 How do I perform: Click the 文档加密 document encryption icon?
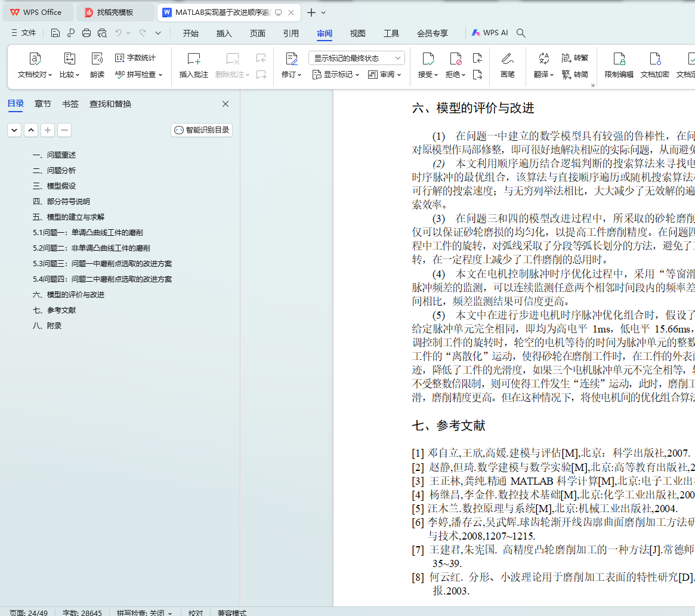click(x=654, y=58)
